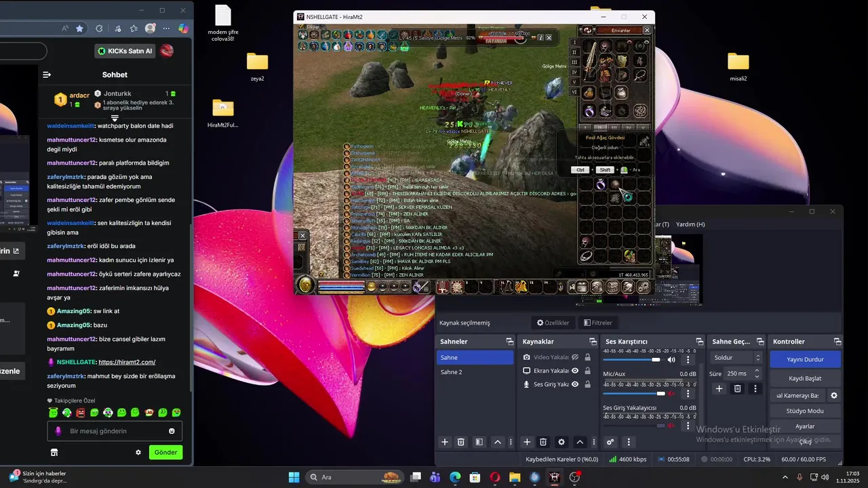Open Ses Giriş Yakalayıcısı options dots
Screen dimensions: 868x488
click(688, 426)
